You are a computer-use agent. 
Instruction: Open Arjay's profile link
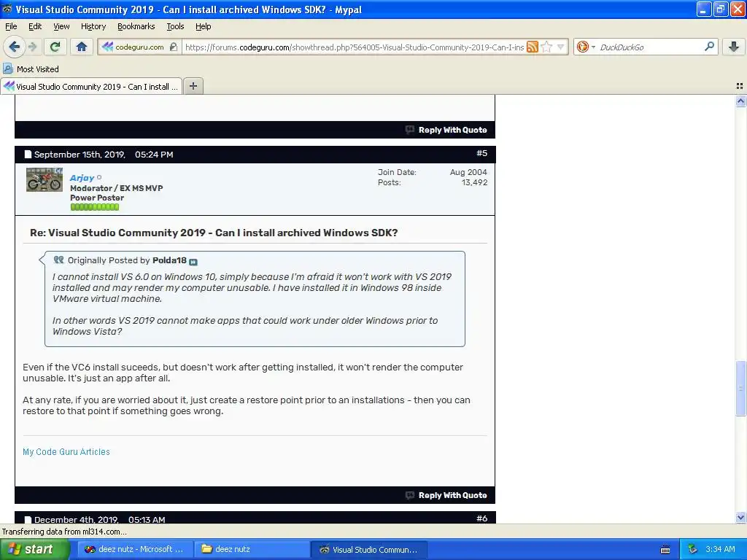(82, 178)
